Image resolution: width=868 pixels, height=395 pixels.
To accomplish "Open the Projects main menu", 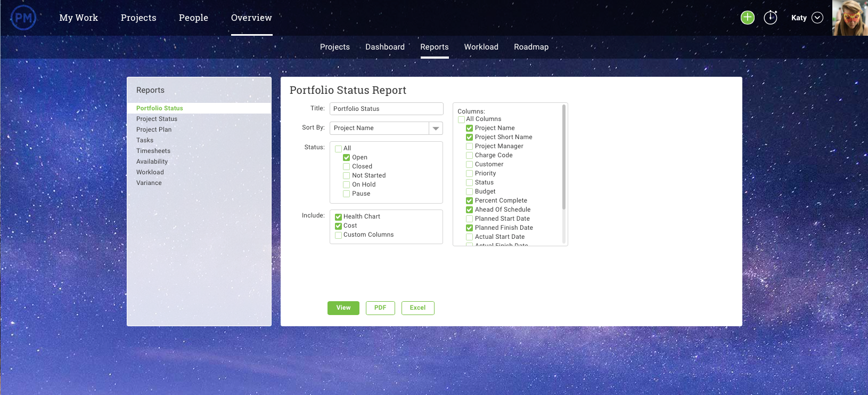I will pyautogui.click(x=138, y=18).
